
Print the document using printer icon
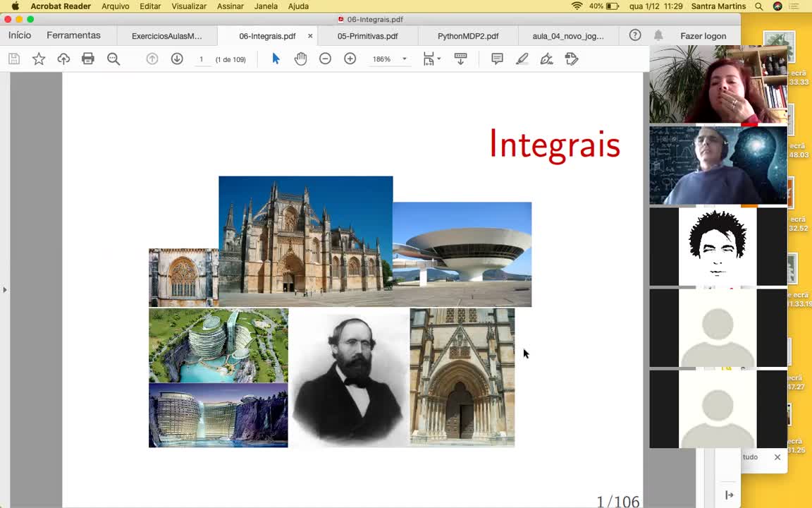coord(88,59)
